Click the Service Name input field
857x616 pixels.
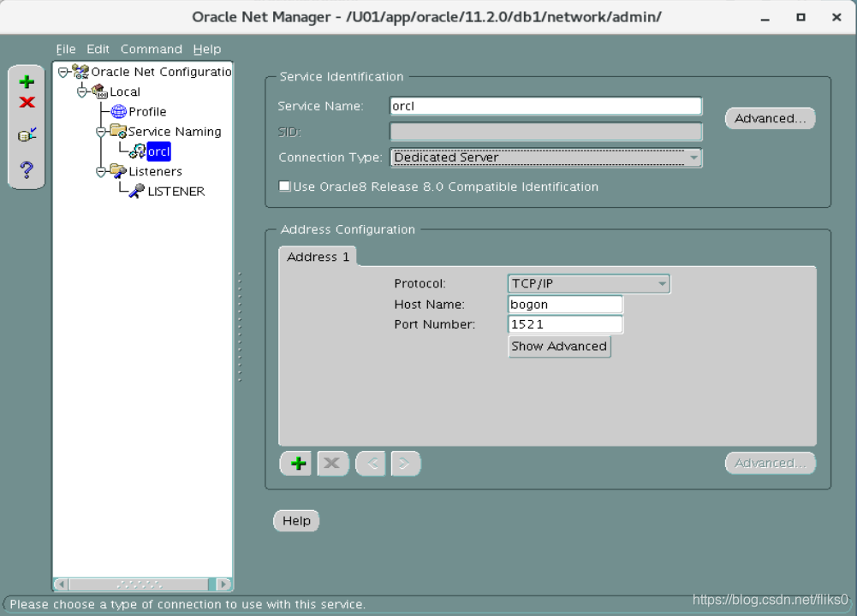pyautogui.click(x=545, y=106)
